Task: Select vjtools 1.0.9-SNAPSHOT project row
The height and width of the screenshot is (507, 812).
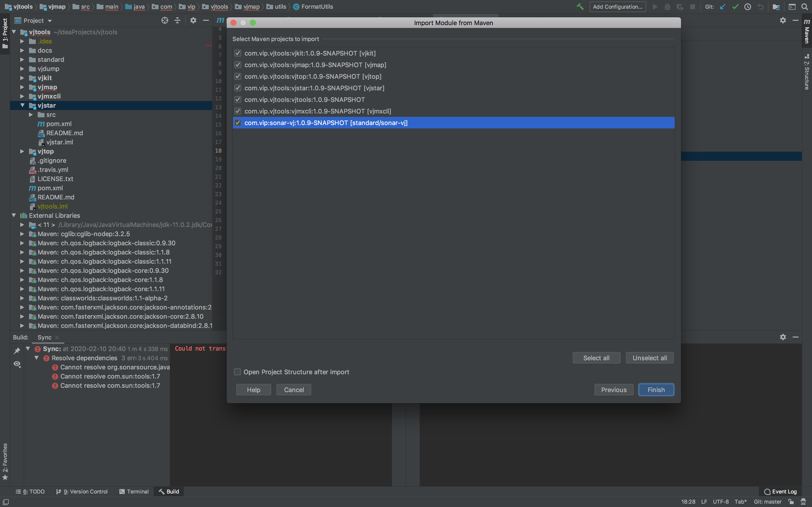Action: point(304,100)
